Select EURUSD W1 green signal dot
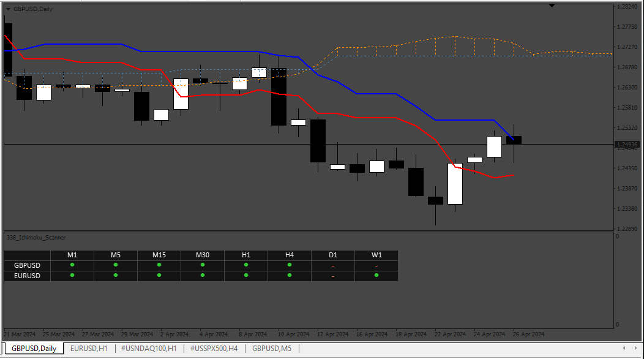 pyautogui.click(x=376, y=275)
